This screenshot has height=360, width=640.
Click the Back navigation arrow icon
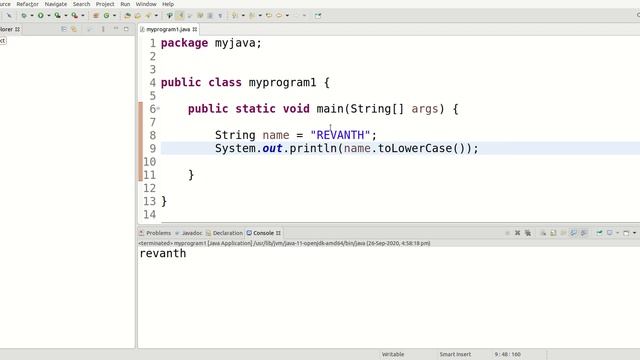coord(279,16)
